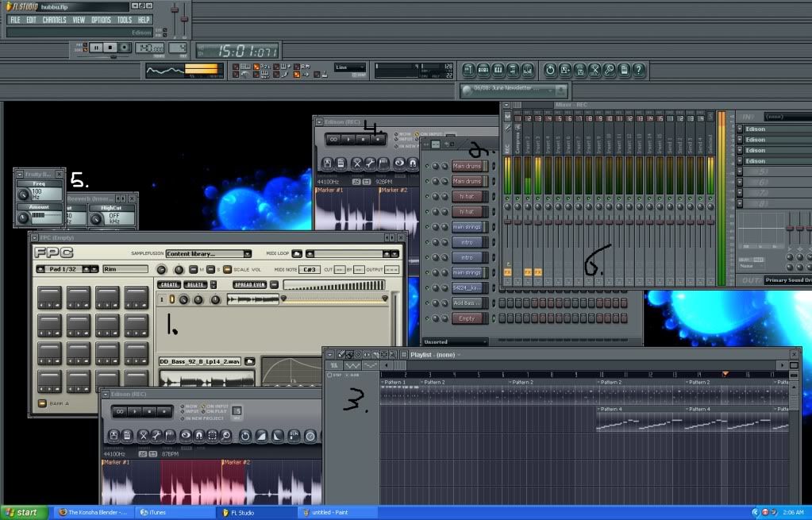Click the master volume fader in Mixer
The width and height of the screenshot is (812, 520).
(508, 222)
